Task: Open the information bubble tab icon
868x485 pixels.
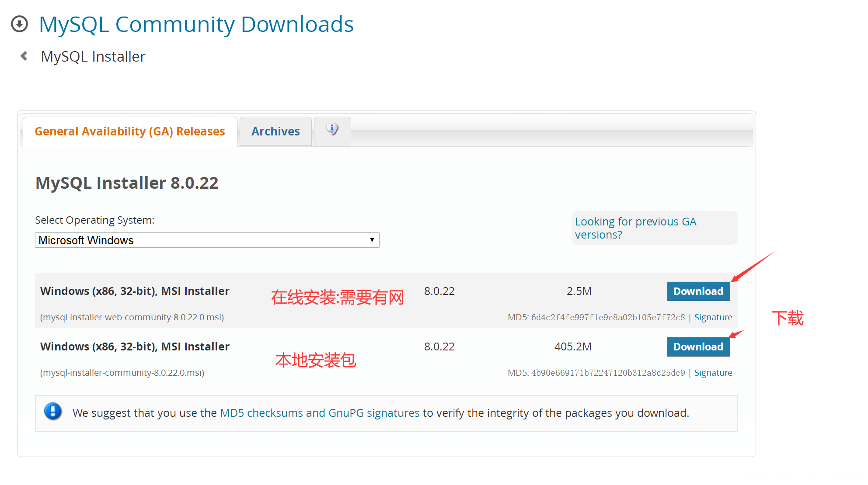Action: pyautogui.click(x=332, y=129)
